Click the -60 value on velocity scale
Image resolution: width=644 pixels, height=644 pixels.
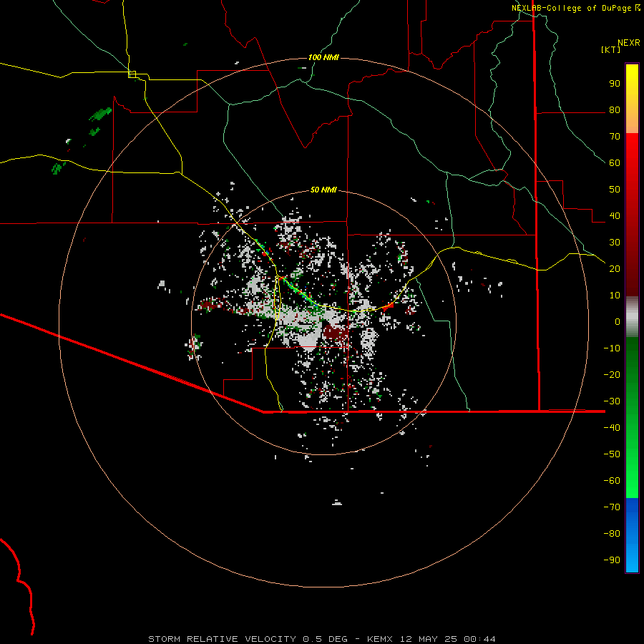612,481
